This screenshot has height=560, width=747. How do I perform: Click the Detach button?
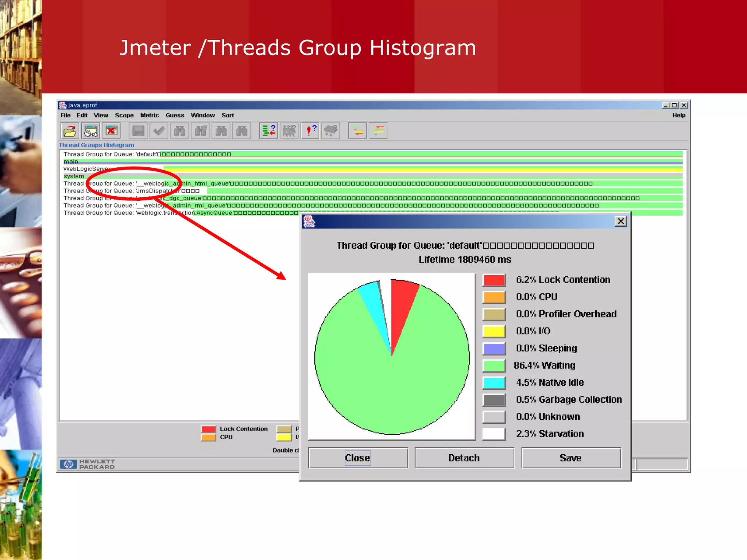(x=464, y=458)
